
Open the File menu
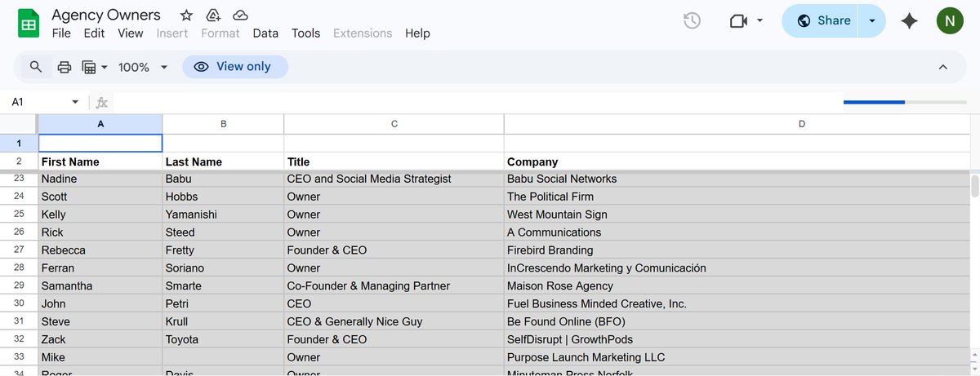(61, 33)
